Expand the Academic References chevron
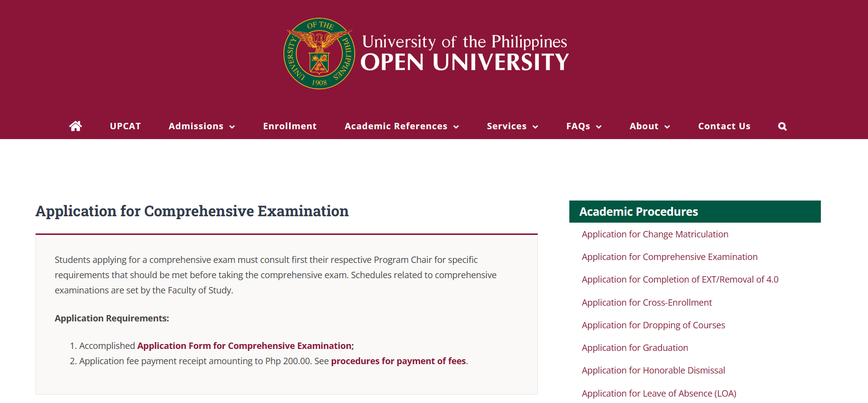868x403 pixels. click(x=456, y=127)
